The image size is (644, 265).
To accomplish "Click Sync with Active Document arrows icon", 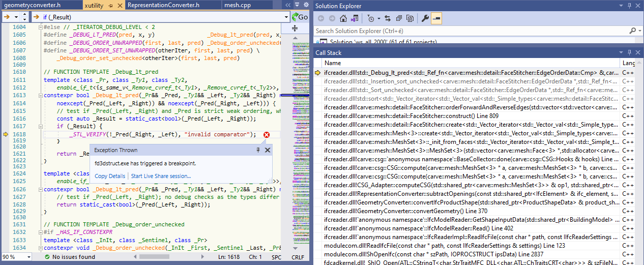I will 388,18.
